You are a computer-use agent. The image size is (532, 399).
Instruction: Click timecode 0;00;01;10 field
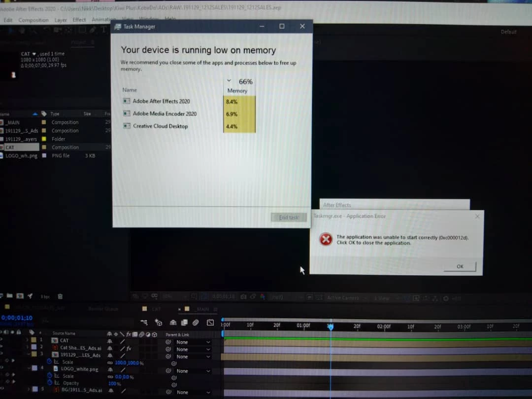pos(17,318)
